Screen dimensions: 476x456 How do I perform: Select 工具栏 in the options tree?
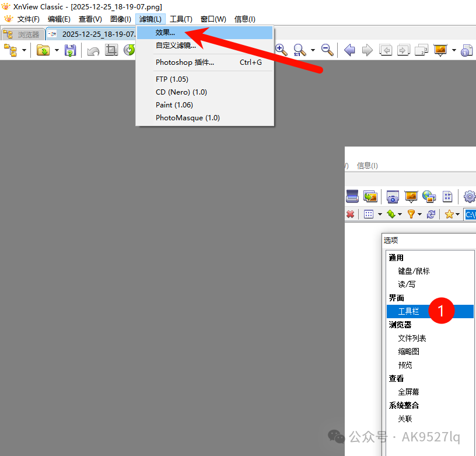click(x=408, y=311)
